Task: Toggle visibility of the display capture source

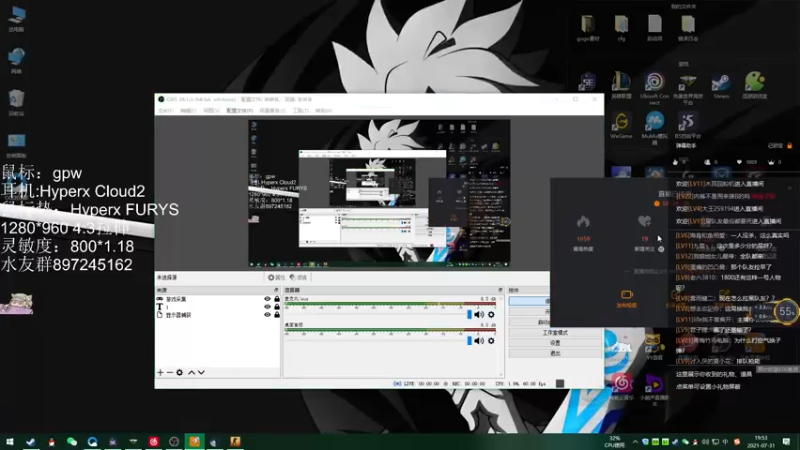Action: [x=267, y=315]
